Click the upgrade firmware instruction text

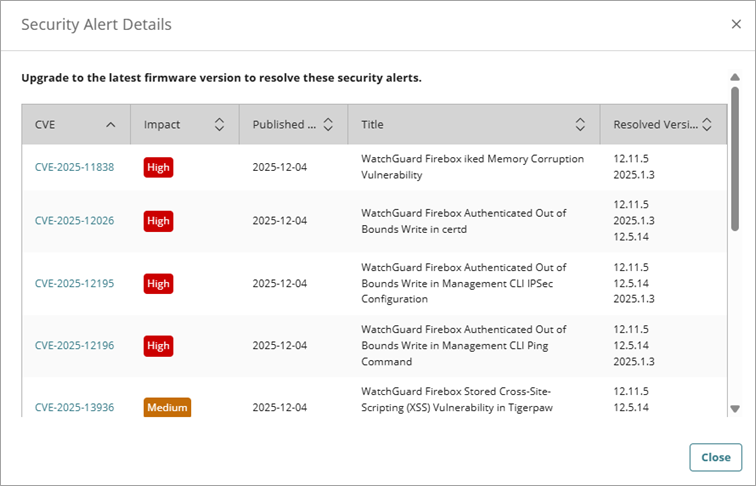pos(221,78)
